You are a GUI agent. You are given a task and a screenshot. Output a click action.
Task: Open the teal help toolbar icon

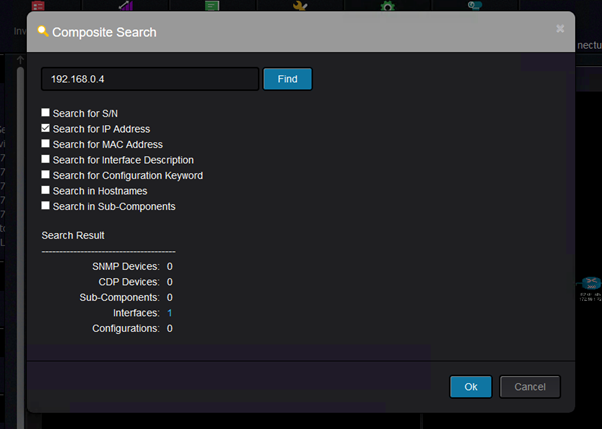475,5
